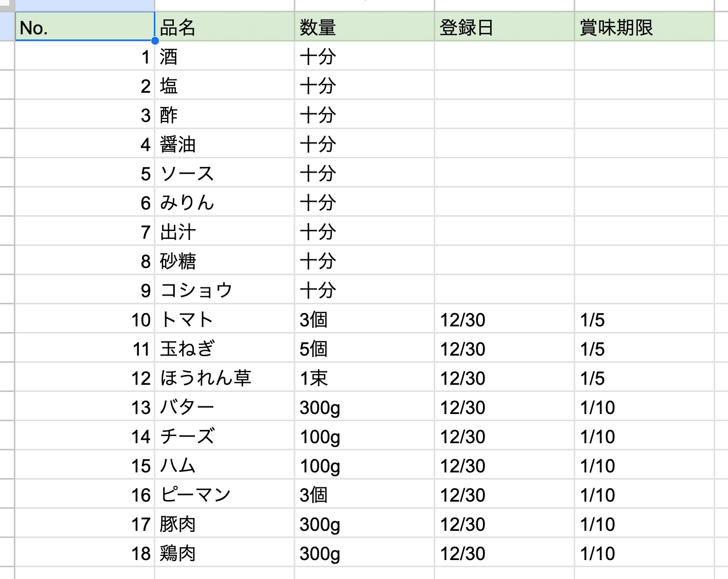Select the 賞味期限 header cell
The width and height of the screenshot is (728, 579).
(x=644, y=27)
